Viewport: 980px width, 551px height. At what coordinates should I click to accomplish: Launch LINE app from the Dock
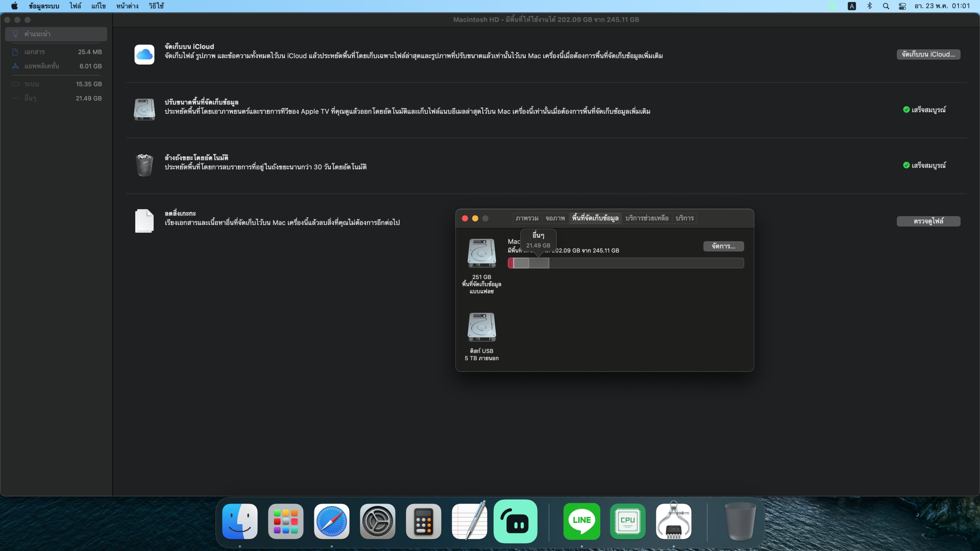[582, 521]
